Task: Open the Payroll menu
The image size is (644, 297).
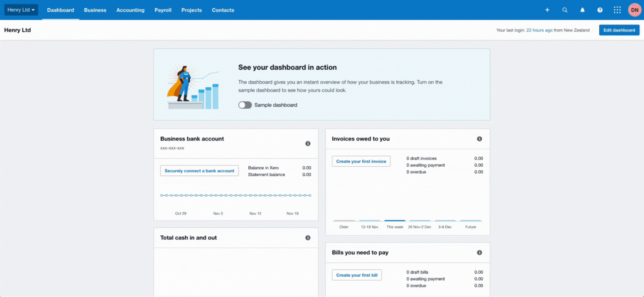Action: tap(163, 10)
